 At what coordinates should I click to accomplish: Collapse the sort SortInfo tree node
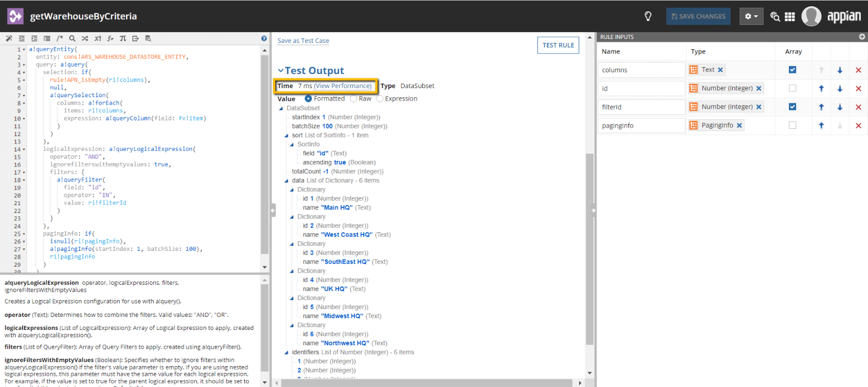[285, 134]
